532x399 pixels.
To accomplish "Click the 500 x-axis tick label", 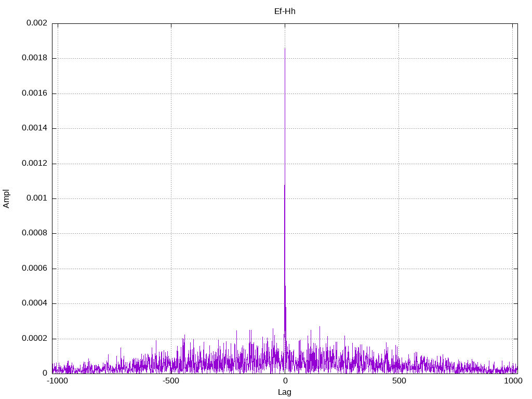I will point(398,381).
